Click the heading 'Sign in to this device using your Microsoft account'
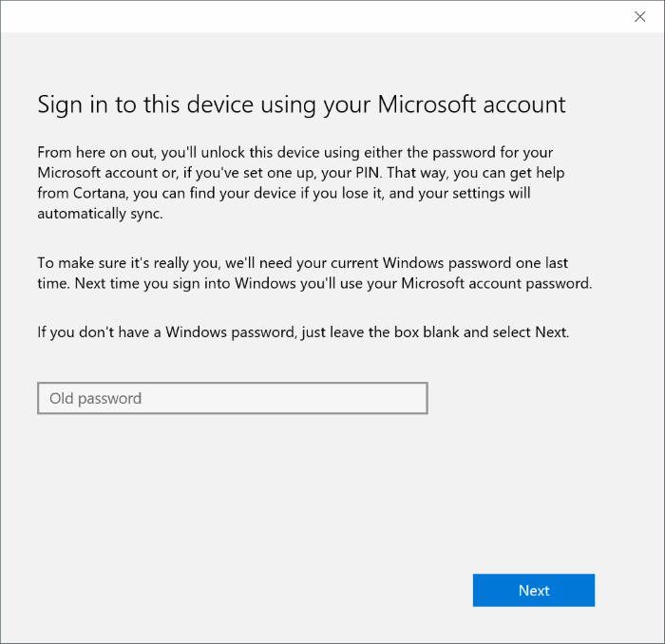 coord(301,104)
